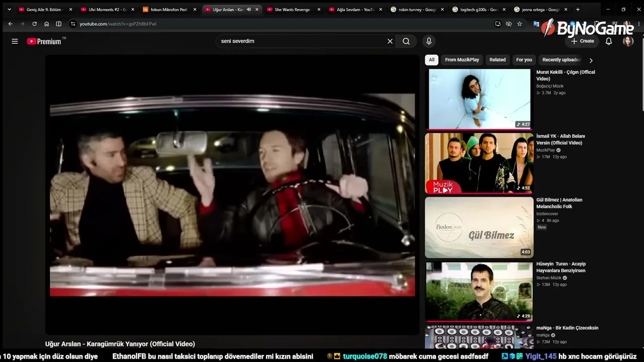The width and height of the screenshot is (644, 362).
Task: Reload the YouTube page
Action: click(x=34, y=24)
